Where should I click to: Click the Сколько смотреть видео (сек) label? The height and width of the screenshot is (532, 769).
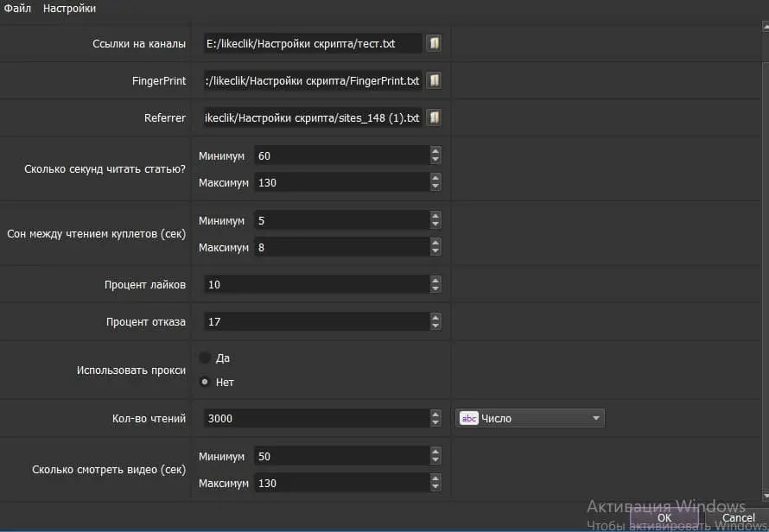(x=109, y=470)
